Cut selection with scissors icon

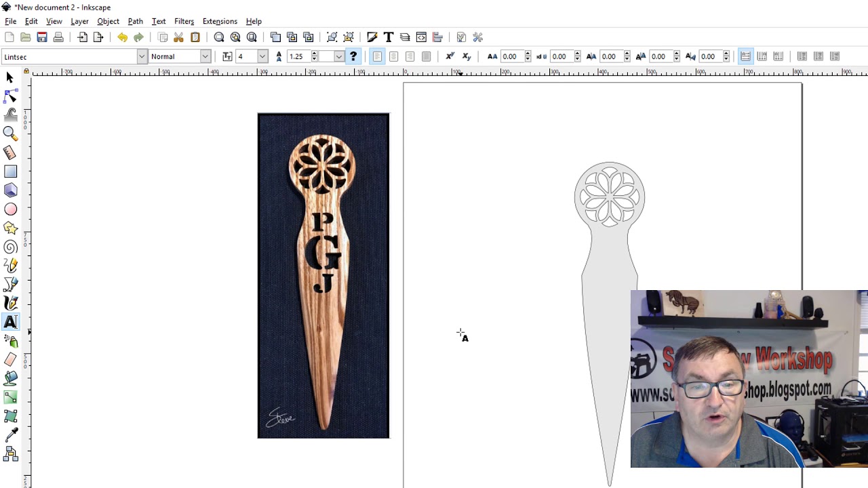(x=179, y=37)
